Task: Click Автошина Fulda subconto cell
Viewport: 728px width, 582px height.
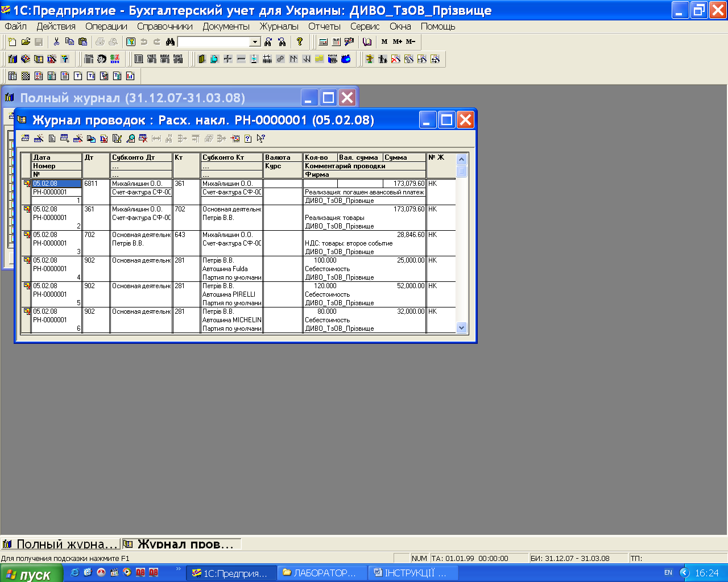Action: coord(231,269)
